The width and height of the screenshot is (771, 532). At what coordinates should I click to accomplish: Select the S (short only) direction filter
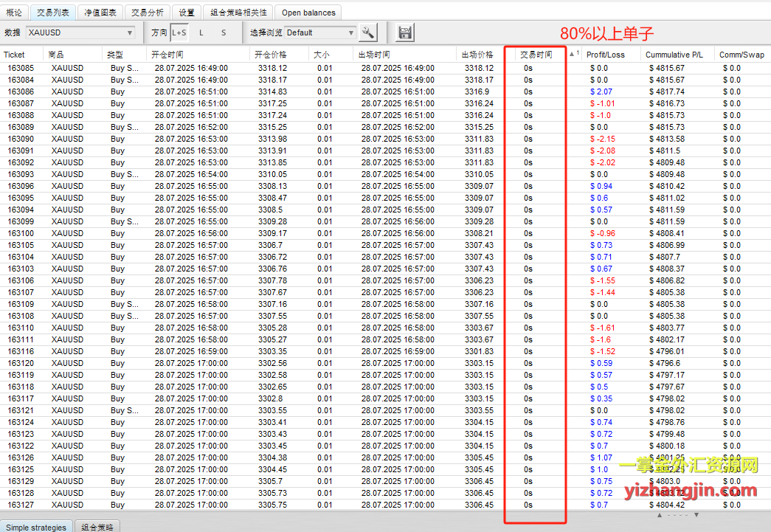point(224,32)
